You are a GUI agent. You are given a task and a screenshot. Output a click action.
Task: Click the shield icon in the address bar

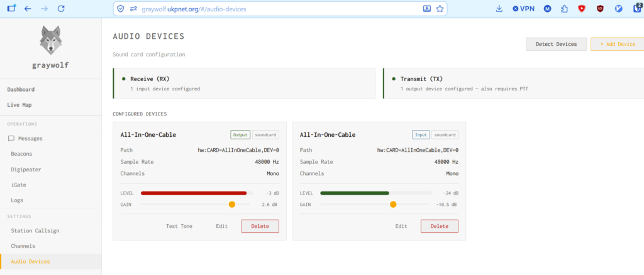[120, 9]
